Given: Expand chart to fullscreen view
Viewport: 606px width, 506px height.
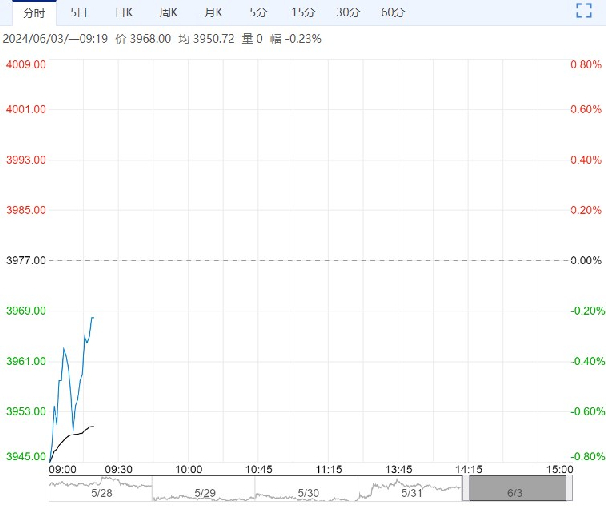Looking at the screenshot, I should click(585, 11).
